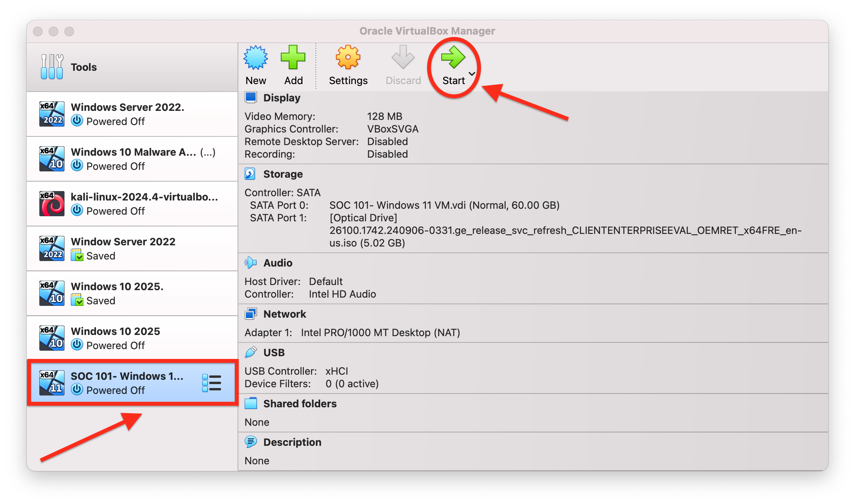This screenshot has width=855, height=504.
Task: Open the USB settings heading link
Action: tap(274, 353)
